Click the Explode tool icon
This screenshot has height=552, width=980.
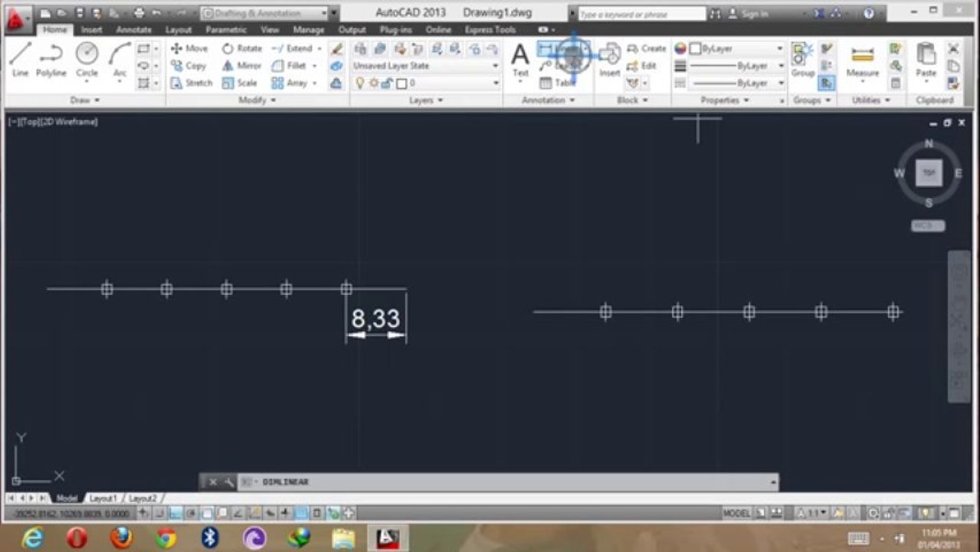tap(336, 66)
